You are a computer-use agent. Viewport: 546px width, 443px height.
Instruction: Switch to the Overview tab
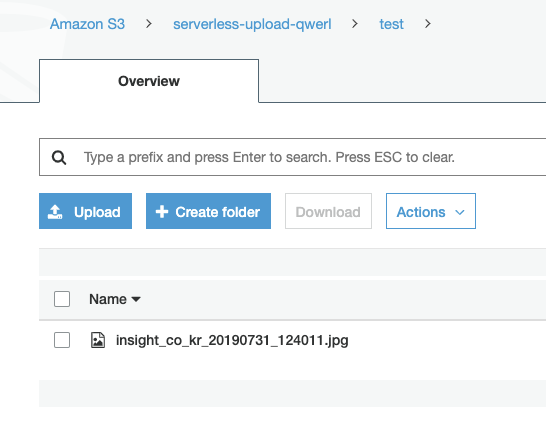[149, 81]
